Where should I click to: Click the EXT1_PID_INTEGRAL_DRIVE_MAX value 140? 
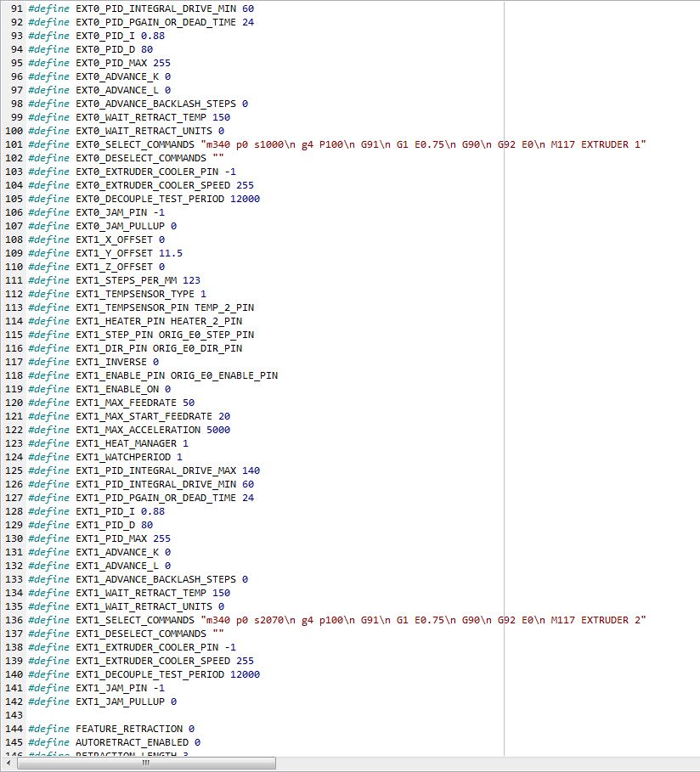pos(251,471)
